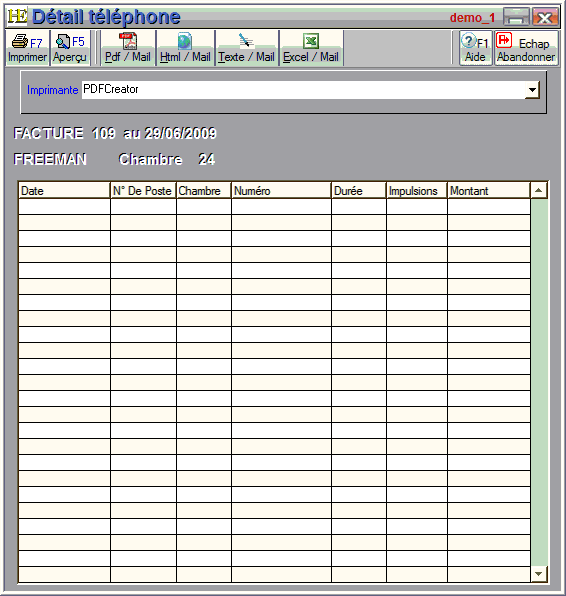566x596 pixels.
Task: Expand the Imprimante printer dropdown arrow
Action: (x=532, y=90)
